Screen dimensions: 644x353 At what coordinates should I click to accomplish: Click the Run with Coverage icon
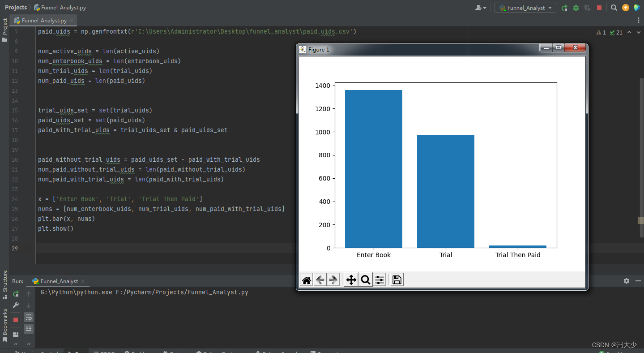pyautogui.click(x=587, y=8)
